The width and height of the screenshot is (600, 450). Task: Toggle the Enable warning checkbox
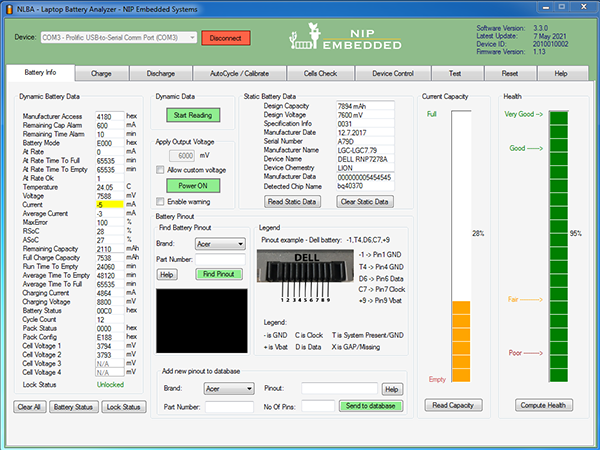click(161, 201)
